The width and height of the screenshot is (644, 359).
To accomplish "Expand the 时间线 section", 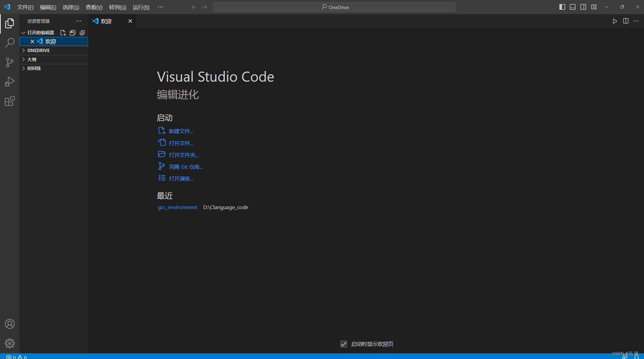I will pyautogui.click(x=54, y=68).
